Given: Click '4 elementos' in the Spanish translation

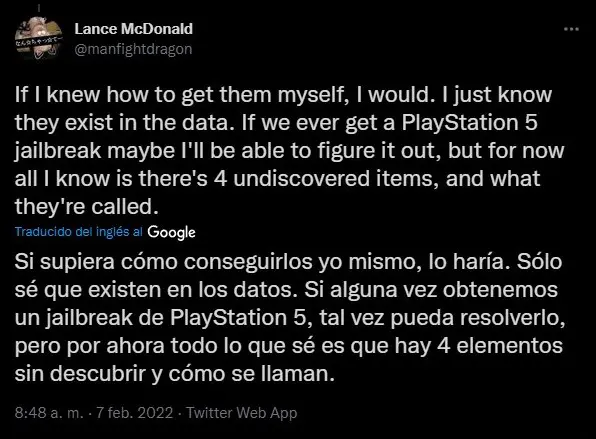Looking at the screenshot, I should [499, 346].
